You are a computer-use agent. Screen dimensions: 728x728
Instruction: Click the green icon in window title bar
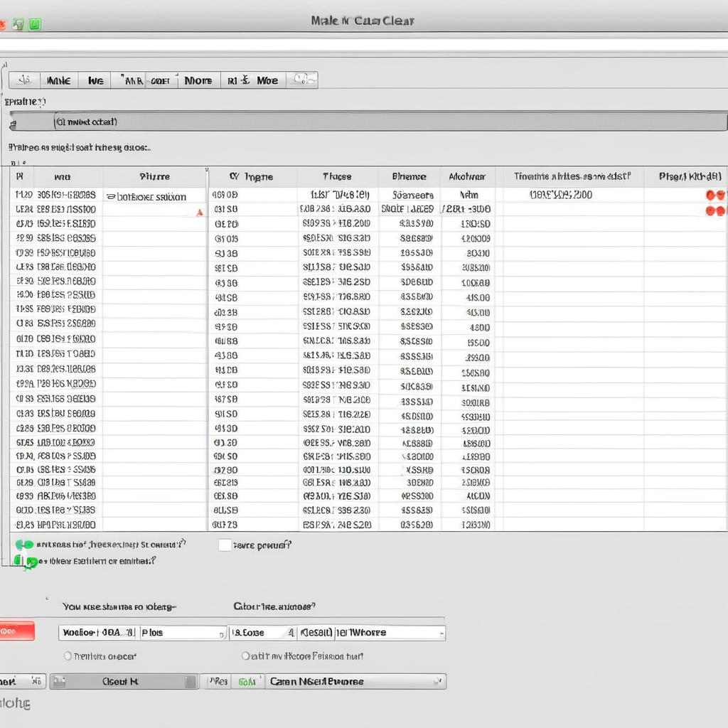point(36,24)
